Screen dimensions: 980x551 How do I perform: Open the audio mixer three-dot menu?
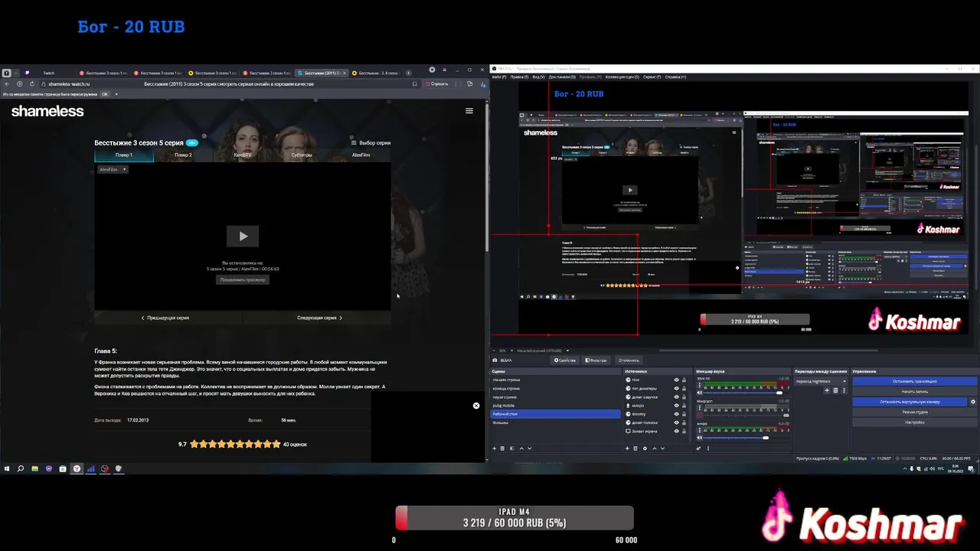[708, 448]
